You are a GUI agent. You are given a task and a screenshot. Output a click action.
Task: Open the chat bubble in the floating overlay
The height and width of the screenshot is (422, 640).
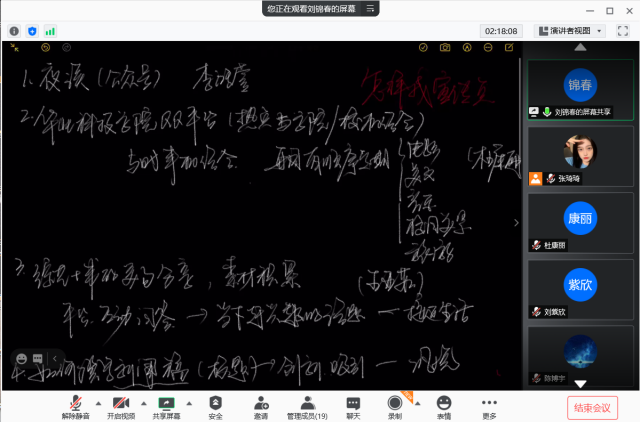[38, 359]
